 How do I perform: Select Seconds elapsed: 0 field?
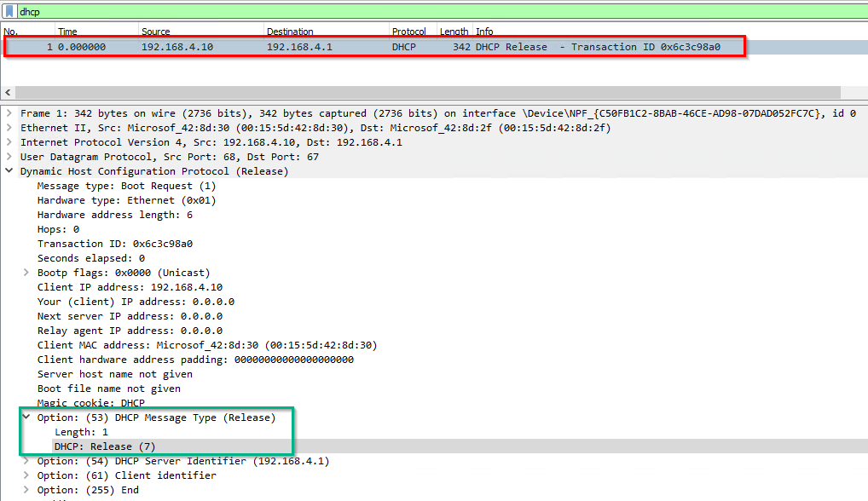point(90,258)
